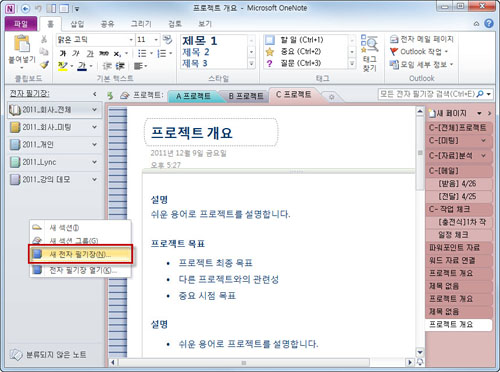Click the bullet list icon
This screenshot has width=500, height=372.
142,53
